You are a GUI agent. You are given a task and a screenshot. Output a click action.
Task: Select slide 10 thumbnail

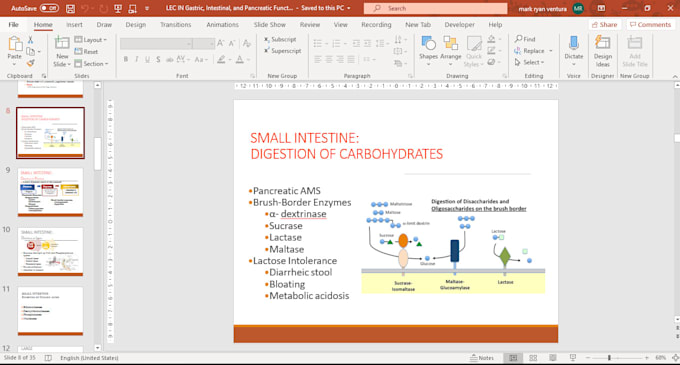[50, 251]
